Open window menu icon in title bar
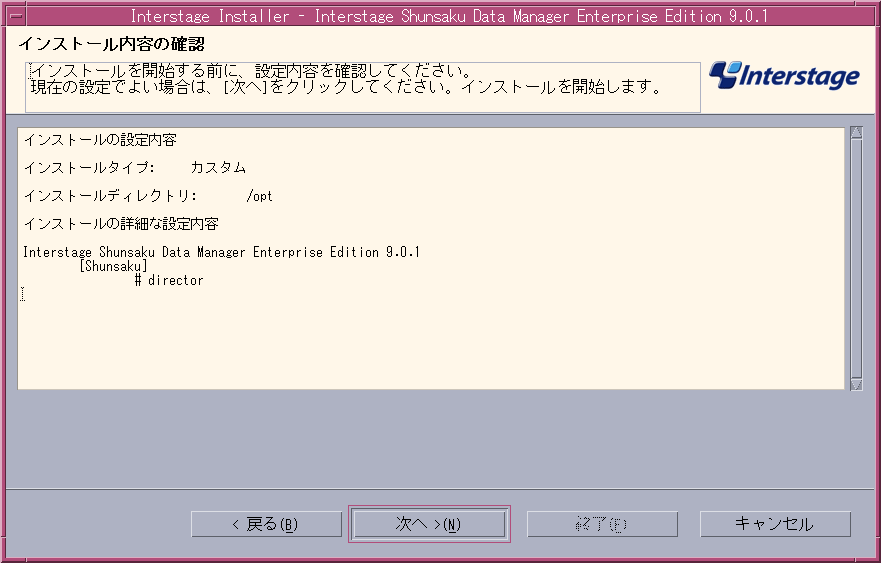This screenshot has height=563, width=881. [16, 16]
